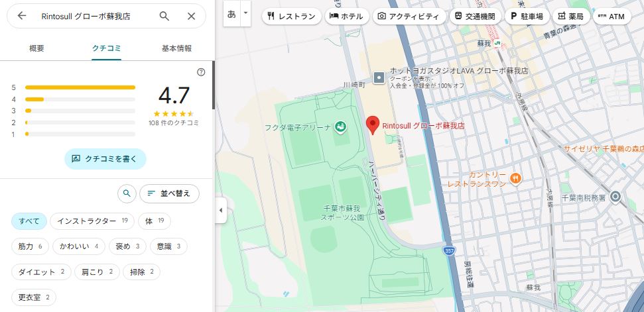Switch to the 概要 tab
The height and width of the screenshot is (312, 644).
[x=37, y=48]
